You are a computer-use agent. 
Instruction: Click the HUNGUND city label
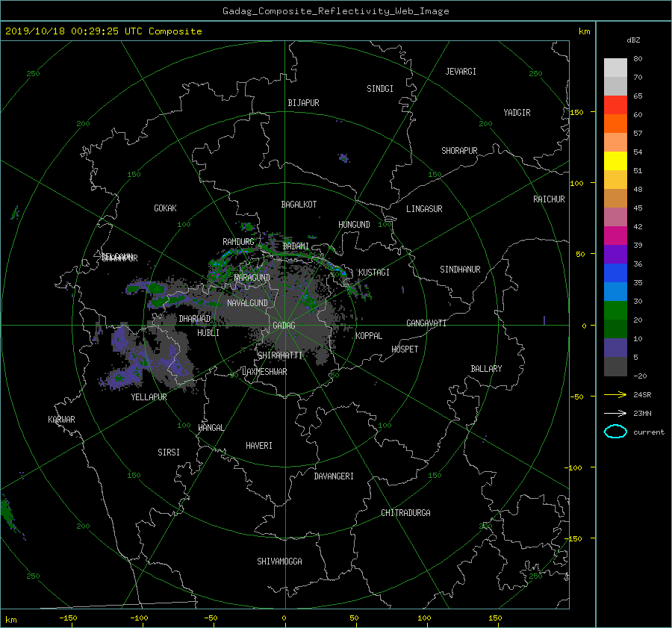point(354,225)
